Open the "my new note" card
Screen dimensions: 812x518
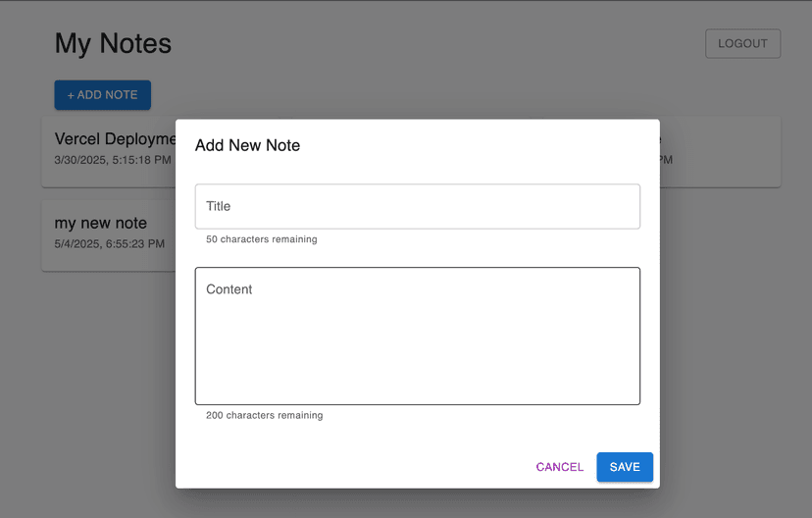(x=108, y=235)
